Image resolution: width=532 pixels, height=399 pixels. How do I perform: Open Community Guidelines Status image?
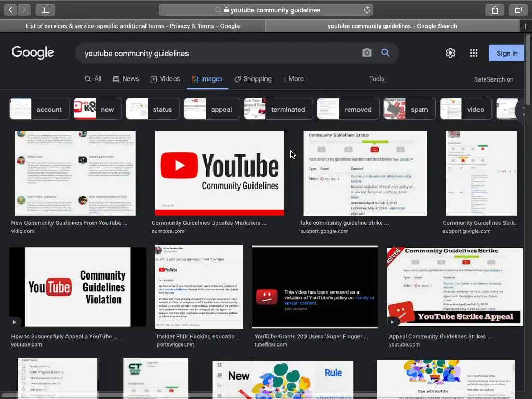(x=365, y=173)
